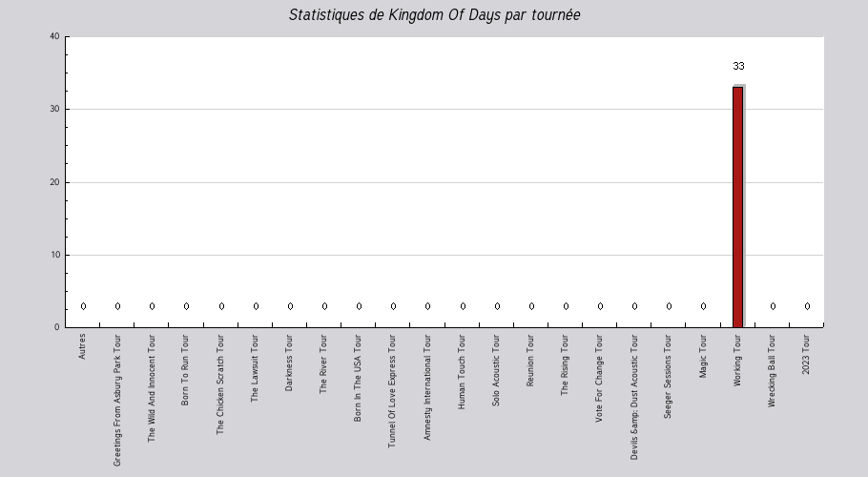Viewport: 868px width, 477px height.
Task: Select the Reunion Tour axis label
Action: [529, 361]
